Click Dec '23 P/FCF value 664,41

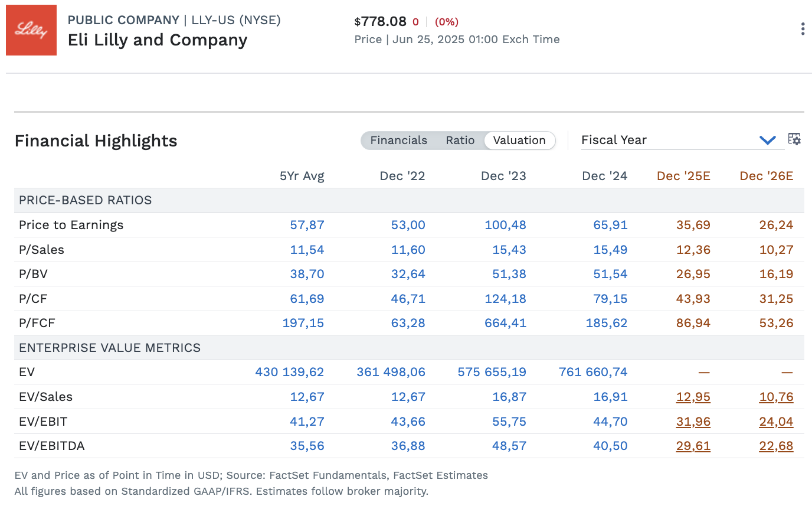coord(505,323)
